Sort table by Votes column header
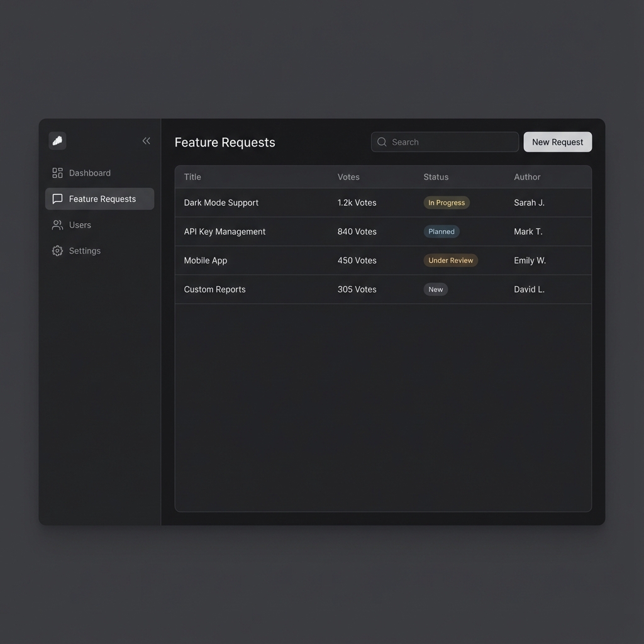Screen dimensions: 644x644 [x=348, y=177]
